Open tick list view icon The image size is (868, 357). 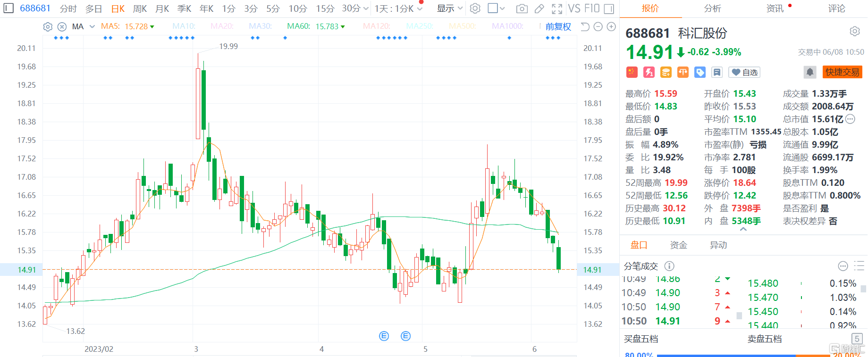click(859, 266)
